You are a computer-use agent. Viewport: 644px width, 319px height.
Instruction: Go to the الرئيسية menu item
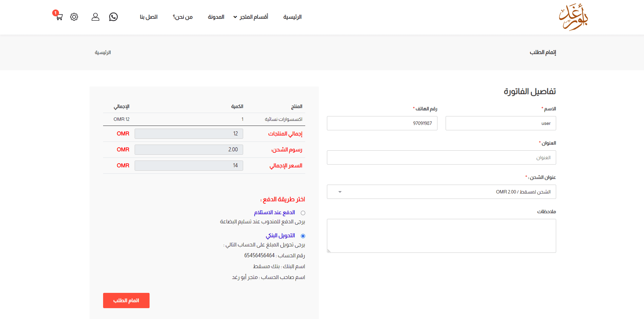[292, 17]
